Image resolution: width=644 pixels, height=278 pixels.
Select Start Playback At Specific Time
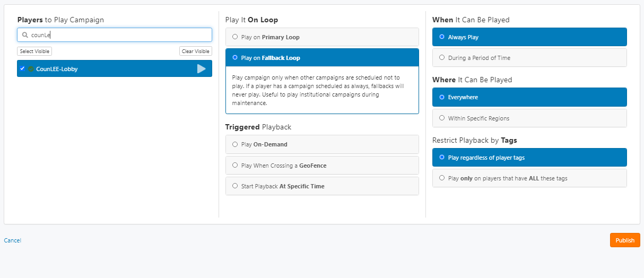(322, 186)
